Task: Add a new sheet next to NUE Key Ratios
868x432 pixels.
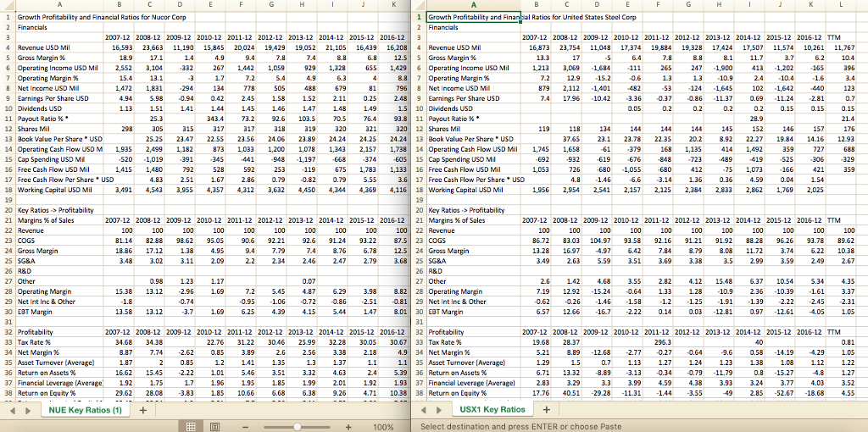Action: (142, 410)
